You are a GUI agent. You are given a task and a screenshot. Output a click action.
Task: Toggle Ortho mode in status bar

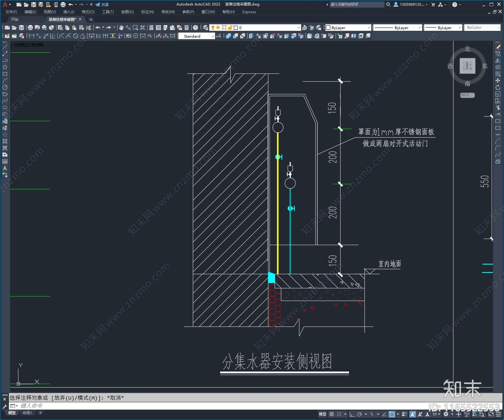[x=352, y=414]
